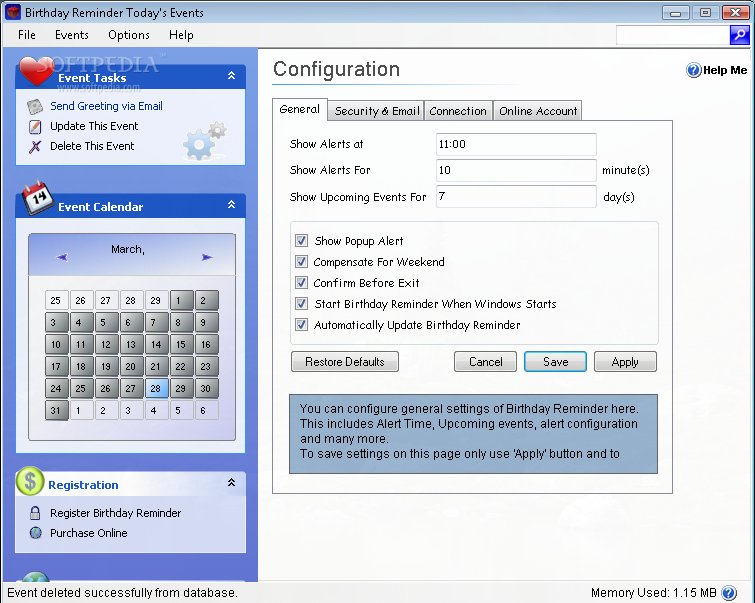Collapse the Event Tasks panel
Image resolution: width=755 pixels, height=603 pixels.
(x=232, y=76)
